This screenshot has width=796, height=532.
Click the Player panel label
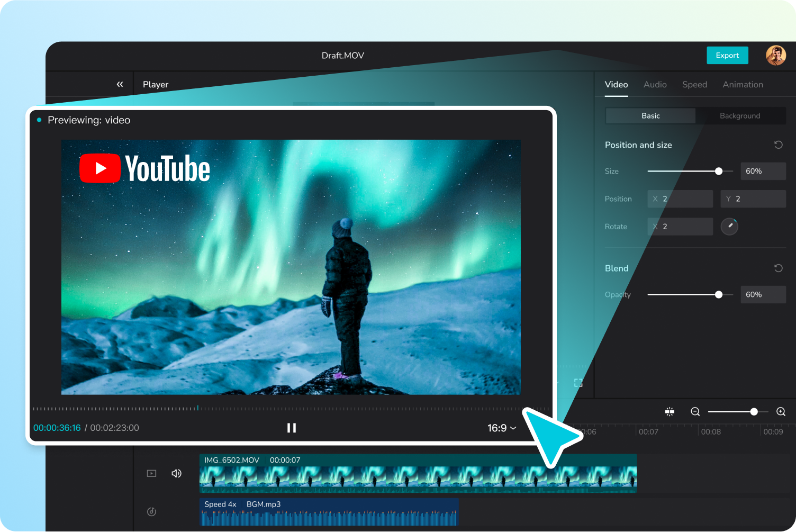point(156,84)
